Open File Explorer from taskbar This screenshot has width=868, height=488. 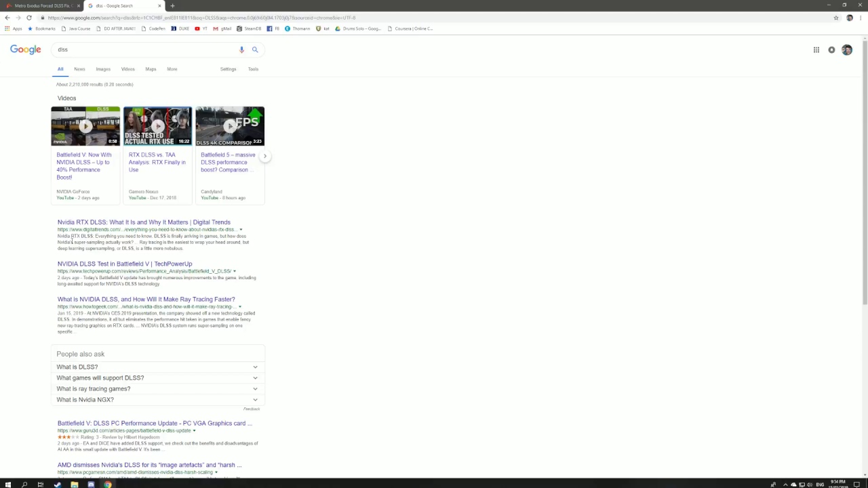pos(74,484)
